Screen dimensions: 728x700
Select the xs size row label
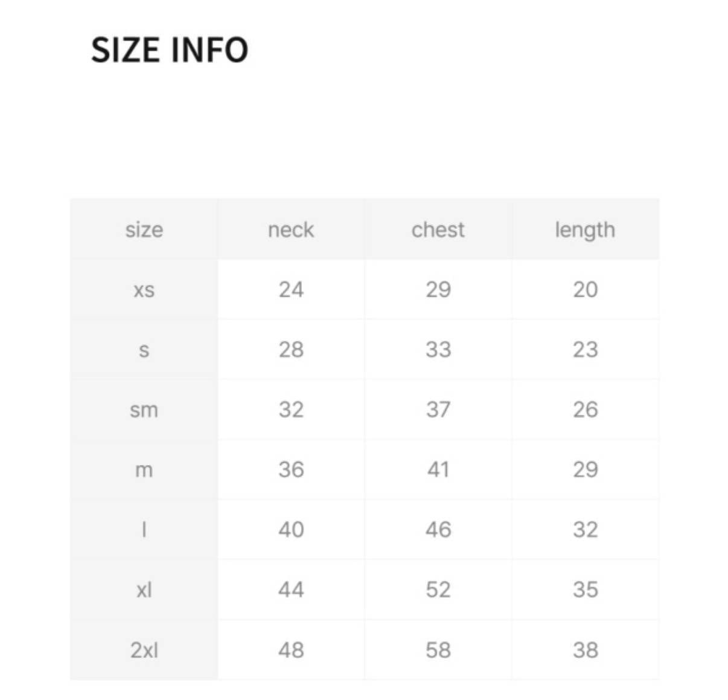pyautogui.click(x=144, y=290)
